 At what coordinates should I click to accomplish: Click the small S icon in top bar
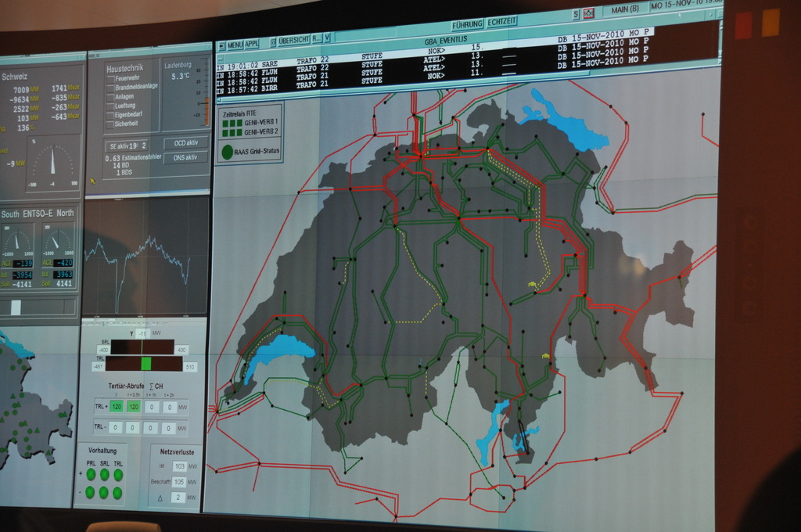point(576,14)
